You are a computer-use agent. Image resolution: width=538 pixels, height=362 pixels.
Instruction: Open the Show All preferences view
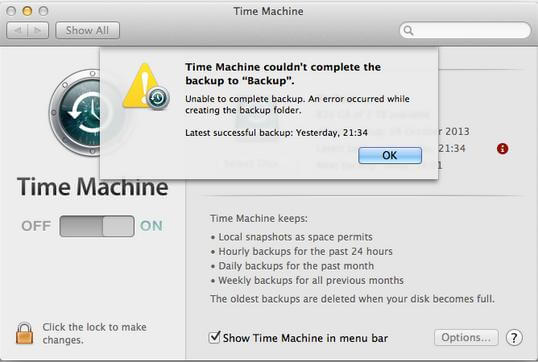coord(87,30)
